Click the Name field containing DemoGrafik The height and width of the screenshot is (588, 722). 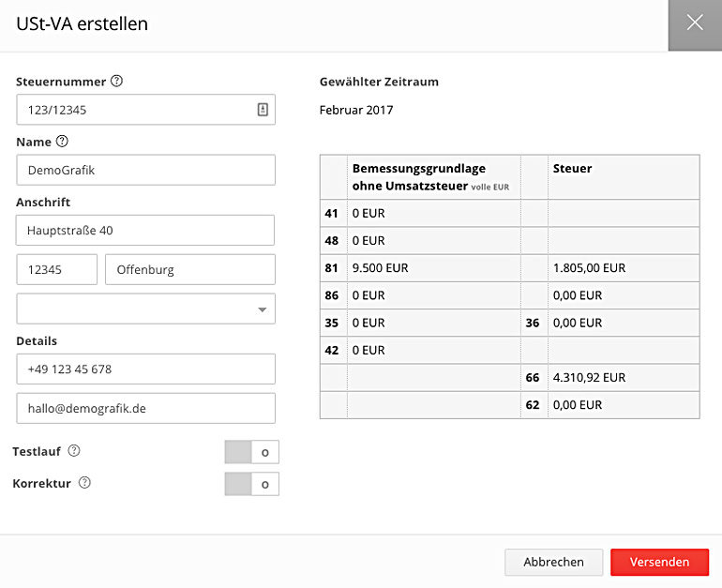(x=146, y=170)
